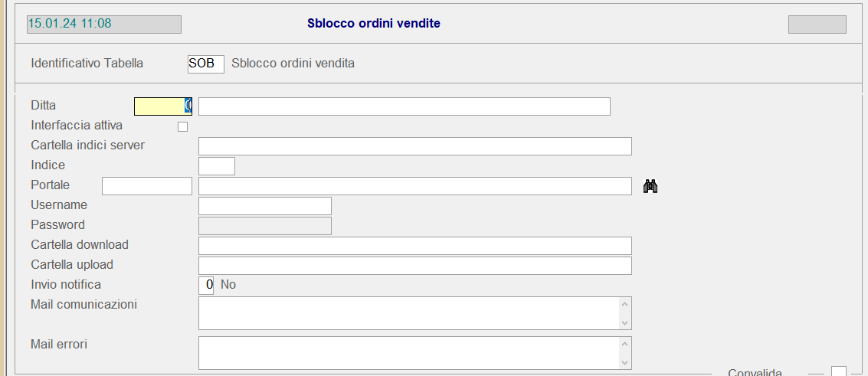Click the Password field
This screenshot has width=868, height=376.
(264, 226)
